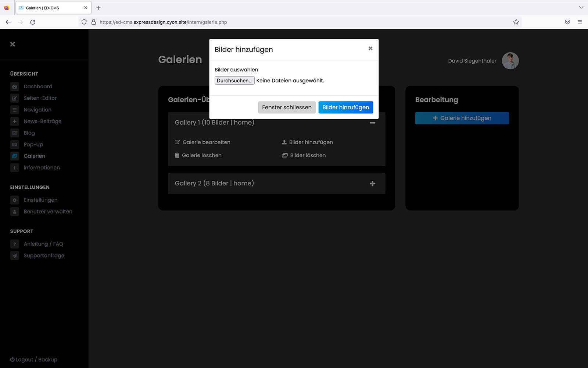Open the Firefox tab list dropdown
The width and height of the screenshot is (588, 368).
point(581,8)
